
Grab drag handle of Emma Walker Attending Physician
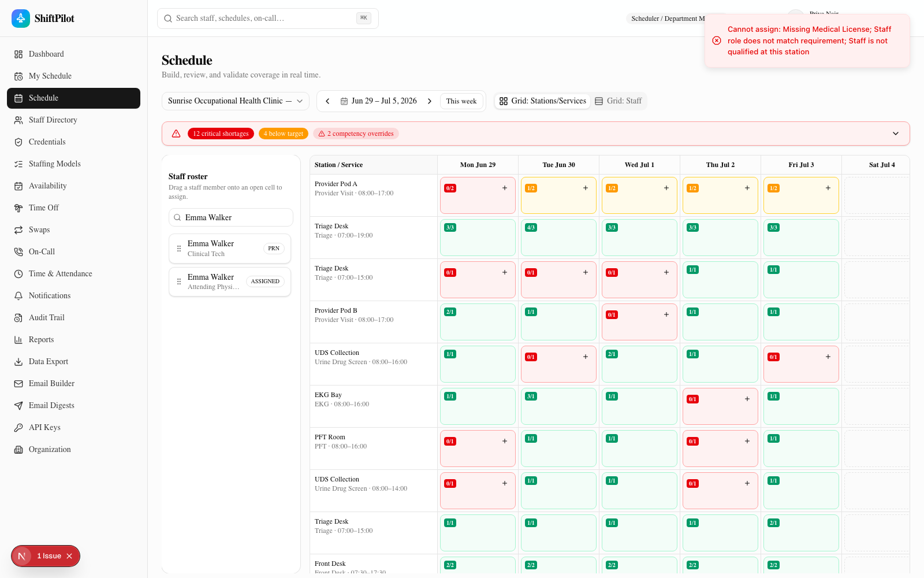tap(179, 281)
